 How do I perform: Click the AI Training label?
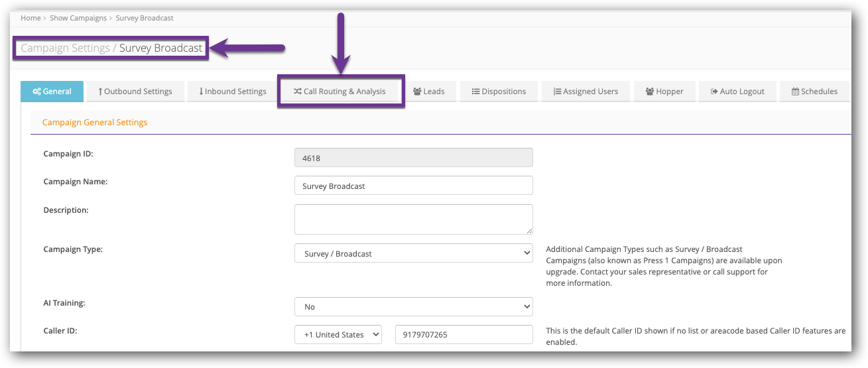65,302
